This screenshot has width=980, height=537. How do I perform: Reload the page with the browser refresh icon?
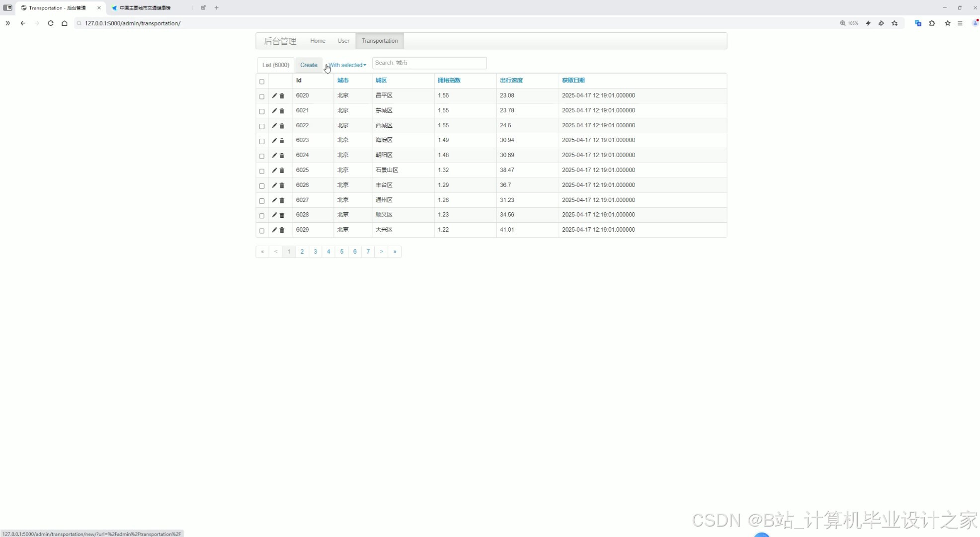click(x=51, y=23)
